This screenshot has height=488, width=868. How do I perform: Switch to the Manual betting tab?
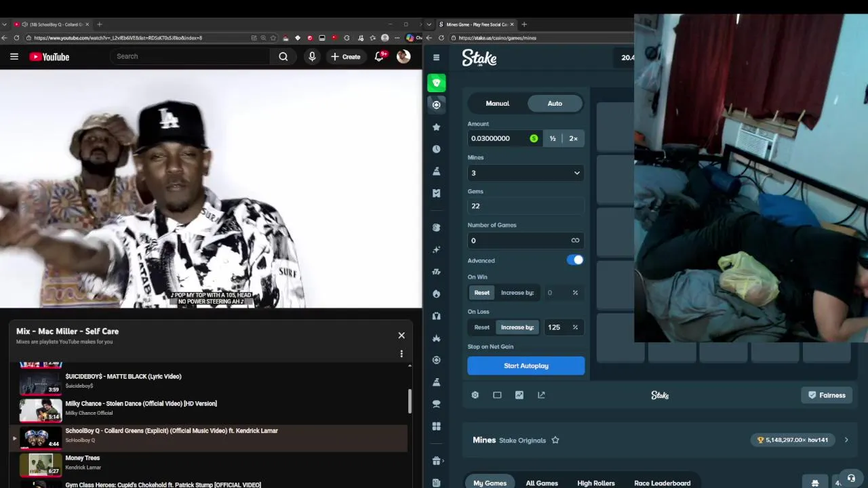pos(497,103)
